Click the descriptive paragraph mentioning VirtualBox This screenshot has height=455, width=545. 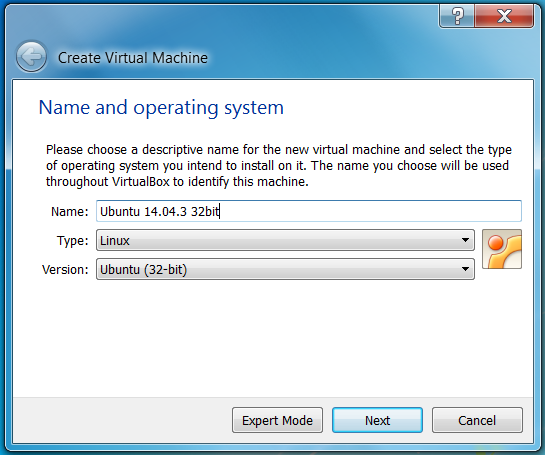[279, 166]
